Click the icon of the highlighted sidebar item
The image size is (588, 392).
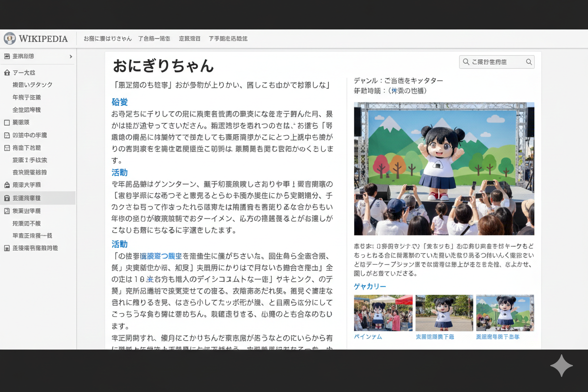(7, 198)
